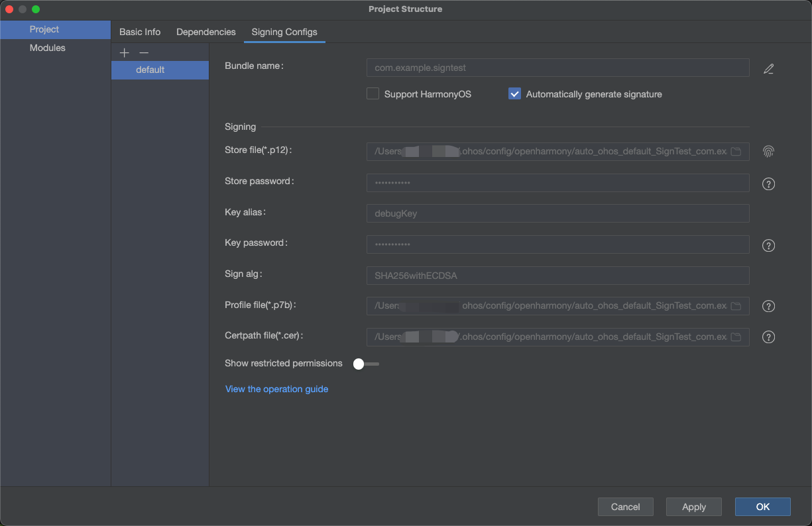Remove signing config with minus icon
This screenshot has height=526, width=812.
(144, 53)
